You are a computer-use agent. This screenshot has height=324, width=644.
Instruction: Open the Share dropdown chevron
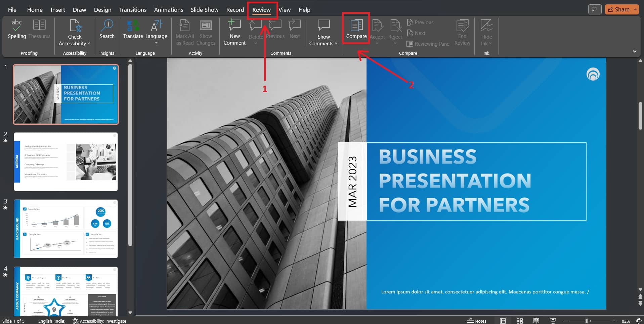[635, 9]
